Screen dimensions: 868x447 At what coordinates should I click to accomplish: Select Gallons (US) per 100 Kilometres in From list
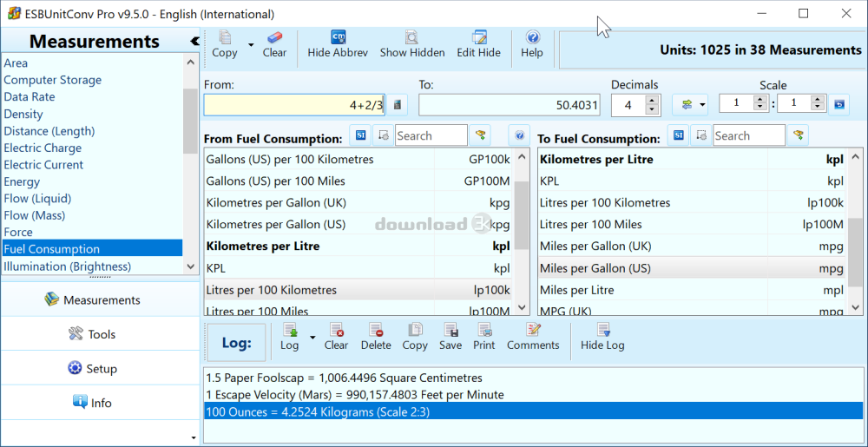click(358, 160)
